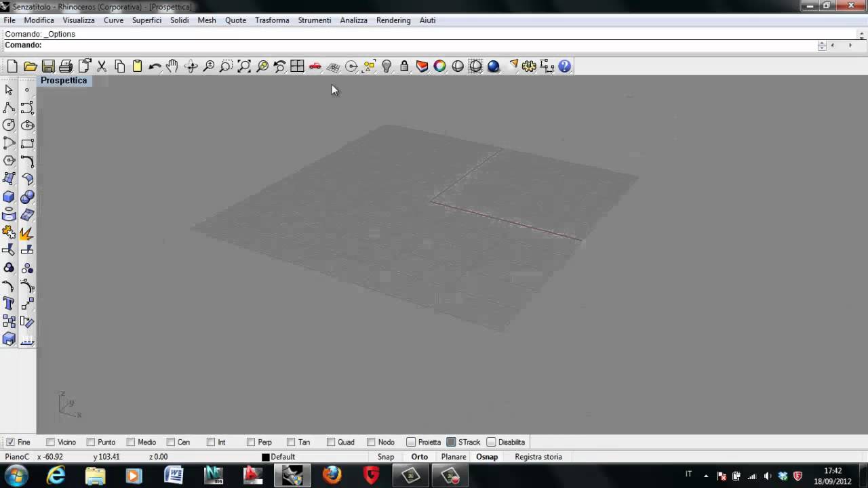Activate the Pan view hand tool
This screenshot has height=488, width=868.
click(x=172, y=66)
